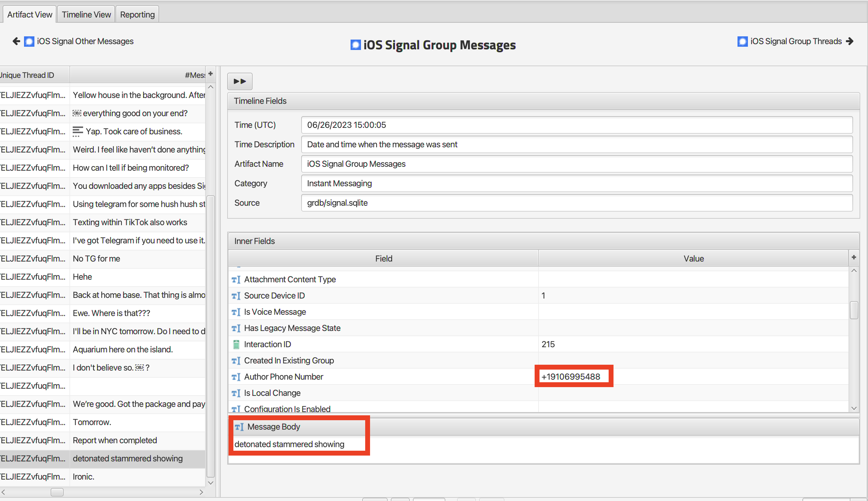Switch to the Artifact View tab
The height and width of the screenshot is (501, 868).
(x=30, y=15)
